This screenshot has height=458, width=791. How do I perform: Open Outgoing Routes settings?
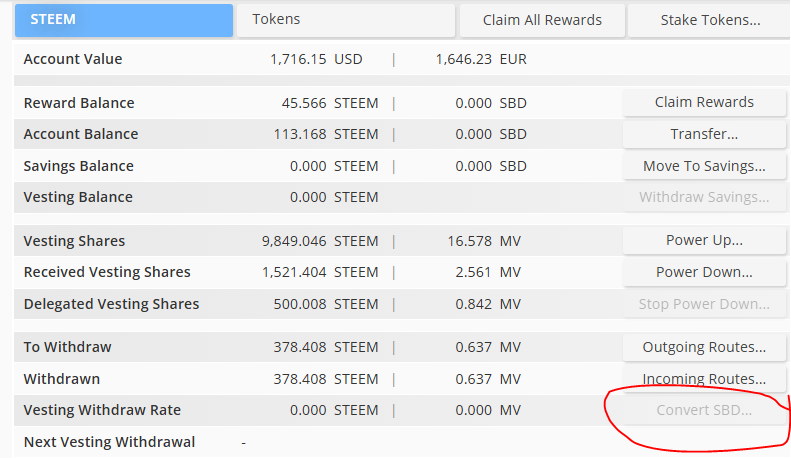[x=704, y=347]
